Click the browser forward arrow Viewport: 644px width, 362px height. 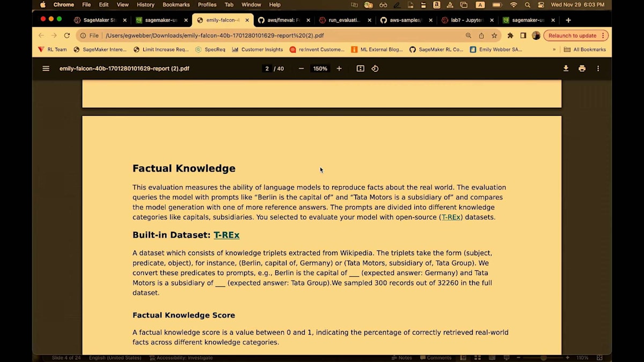[54, 35]
